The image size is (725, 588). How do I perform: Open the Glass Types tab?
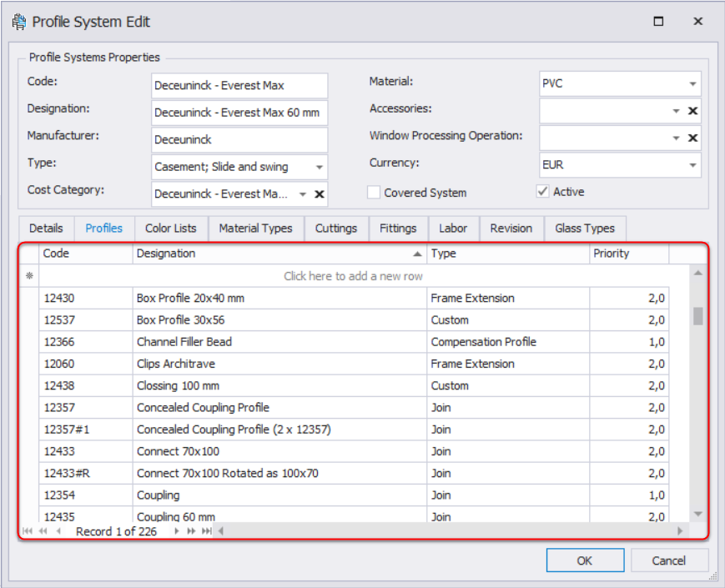click(584, 229)
